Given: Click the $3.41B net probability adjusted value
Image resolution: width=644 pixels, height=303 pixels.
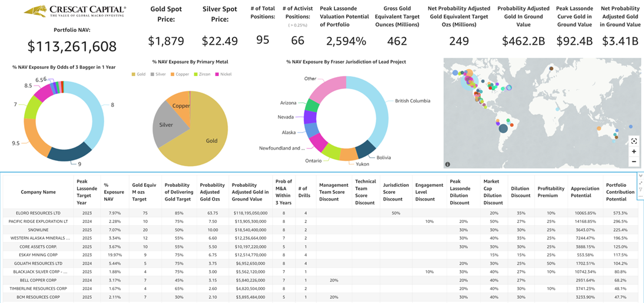Looking at the screenshot, I should point(620,41).
